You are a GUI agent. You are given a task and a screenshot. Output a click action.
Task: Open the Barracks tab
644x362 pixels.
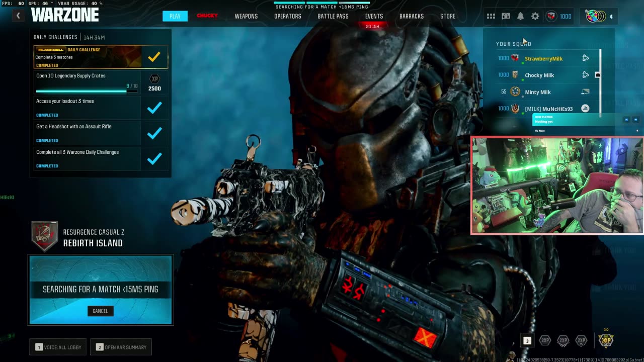click(412, 16)
